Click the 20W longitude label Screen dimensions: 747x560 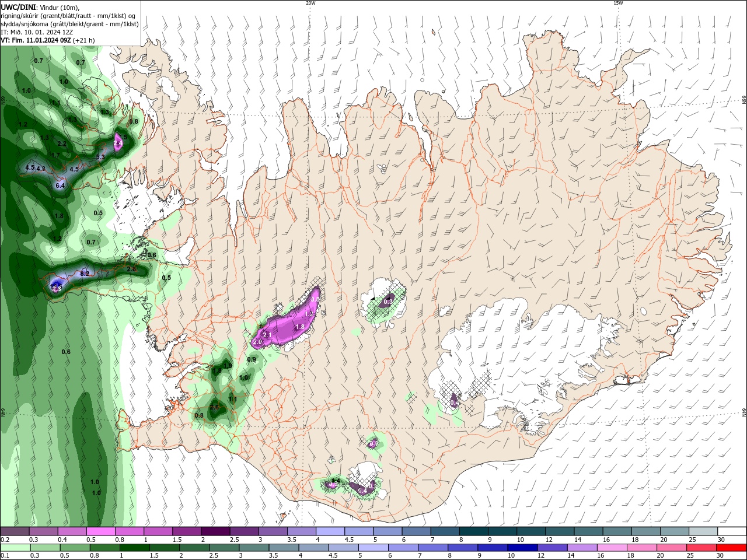point(310,3)
